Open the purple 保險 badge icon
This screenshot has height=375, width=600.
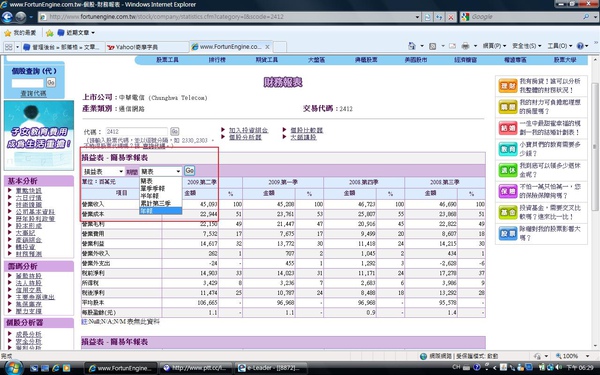(x=508, y=191)
